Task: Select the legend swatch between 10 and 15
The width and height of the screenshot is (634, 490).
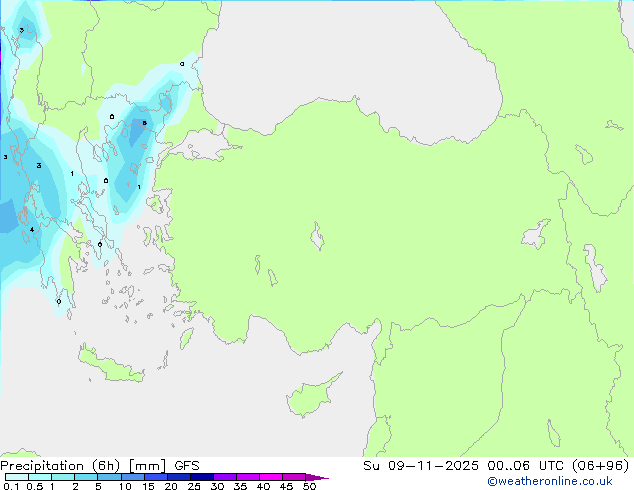Action: pyautogui.click(x=133, y=477)
